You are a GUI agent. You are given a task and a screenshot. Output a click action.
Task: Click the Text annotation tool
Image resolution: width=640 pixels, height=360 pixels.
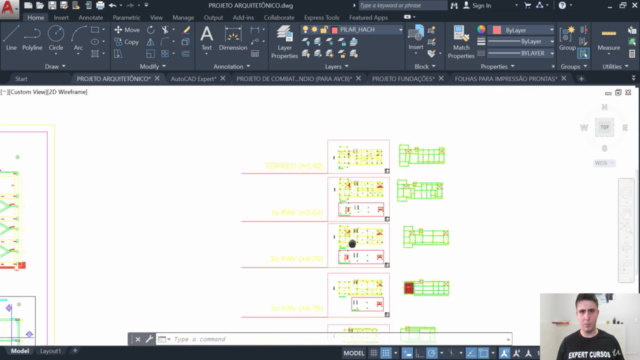(207, 38)
